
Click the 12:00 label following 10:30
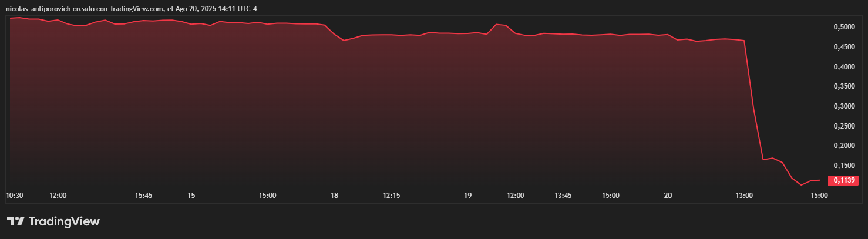pyautogui.click(x=58, y=195)
